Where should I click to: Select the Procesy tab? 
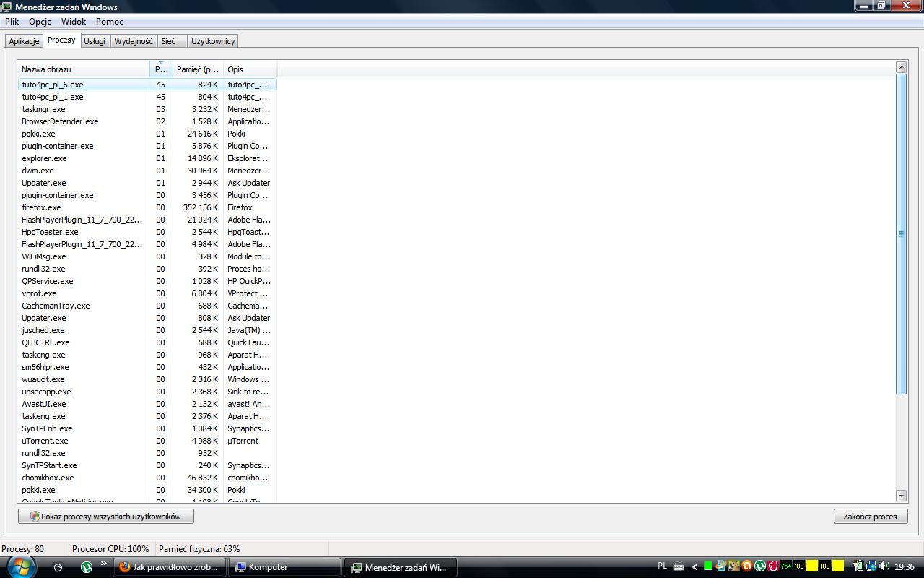(61, 40)
